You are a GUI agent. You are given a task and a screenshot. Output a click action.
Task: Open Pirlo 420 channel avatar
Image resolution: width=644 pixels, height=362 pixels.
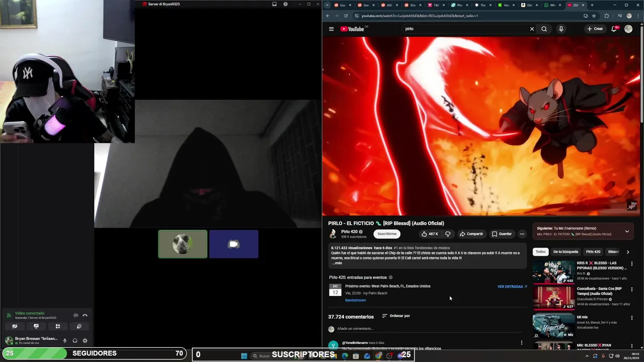333,234
